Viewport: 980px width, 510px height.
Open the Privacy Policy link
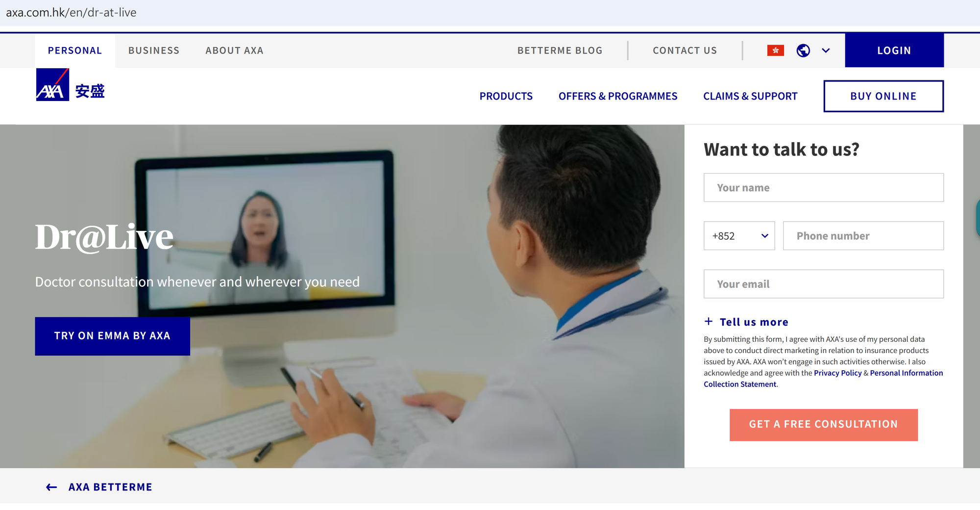point(837,373)
